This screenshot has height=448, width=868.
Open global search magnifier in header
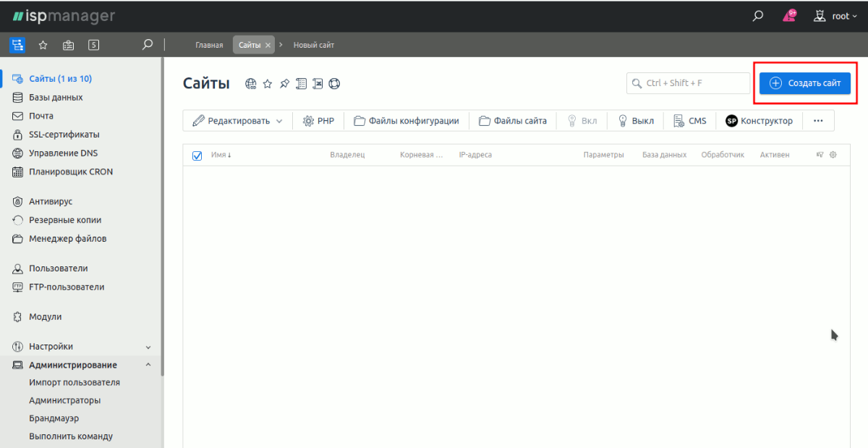(758, 16)
